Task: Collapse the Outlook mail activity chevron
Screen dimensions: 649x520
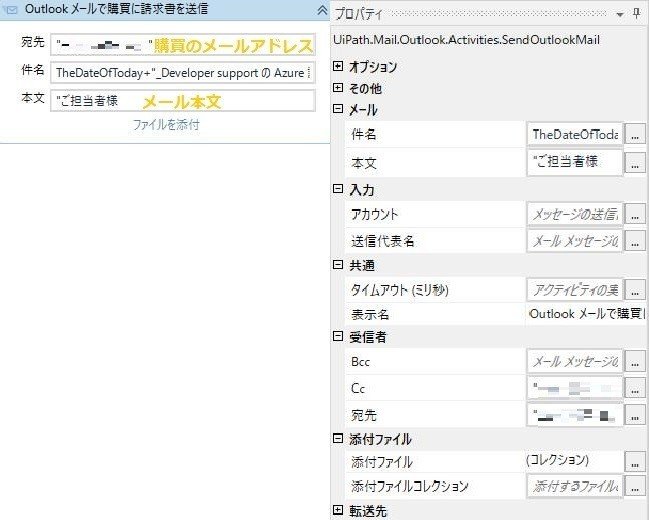Action: (x=322, y=10)
